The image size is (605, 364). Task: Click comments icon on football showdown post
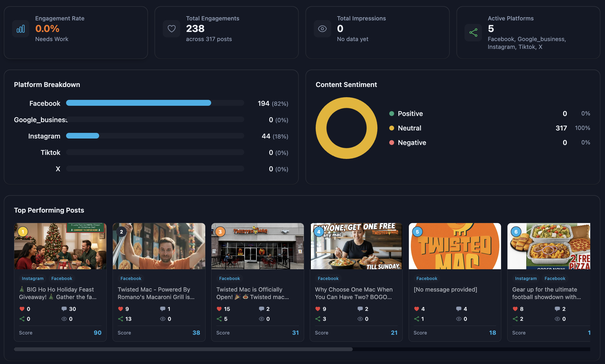557,309
